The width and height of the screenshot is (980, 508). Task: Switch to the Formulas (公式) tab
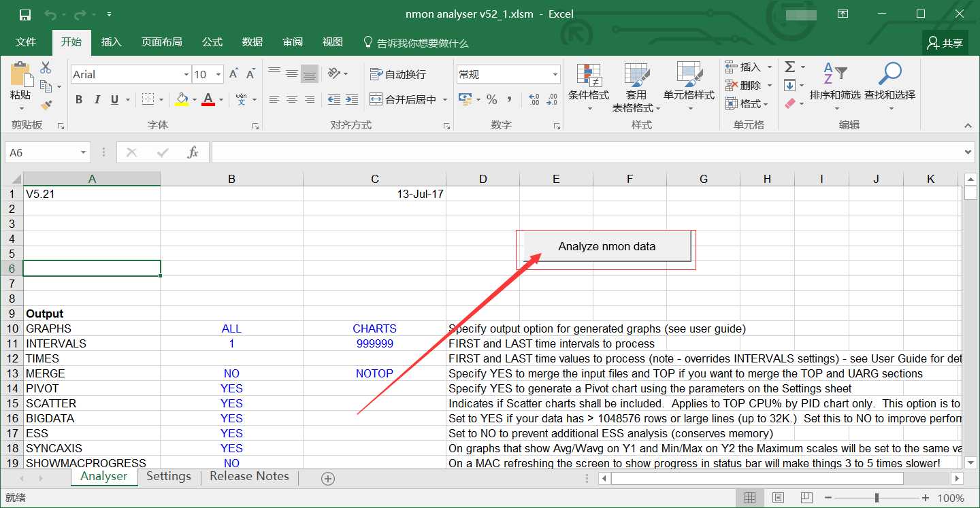tap(212, 42)
